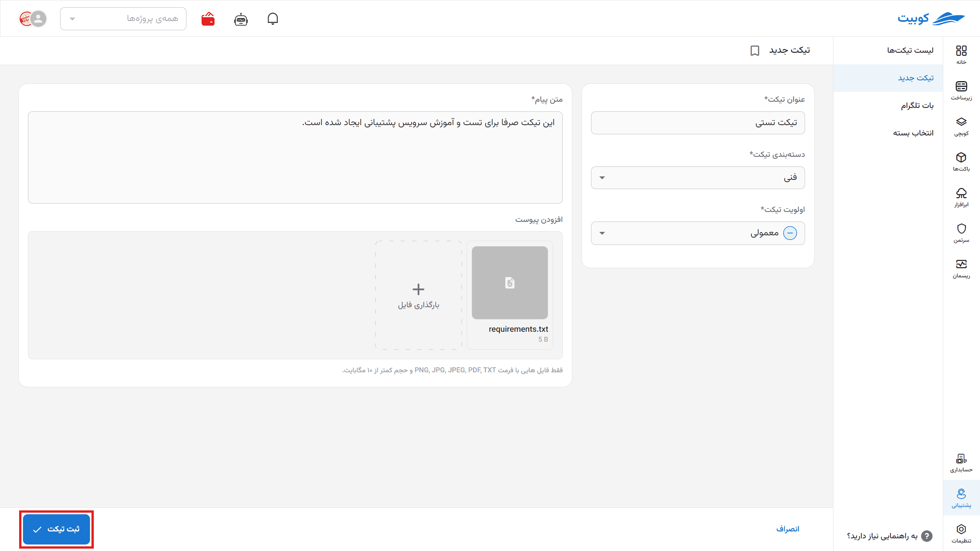980x551 pixels.
Task: Open the پشتیبانی support sidebar icon
Action: point(961,498)
